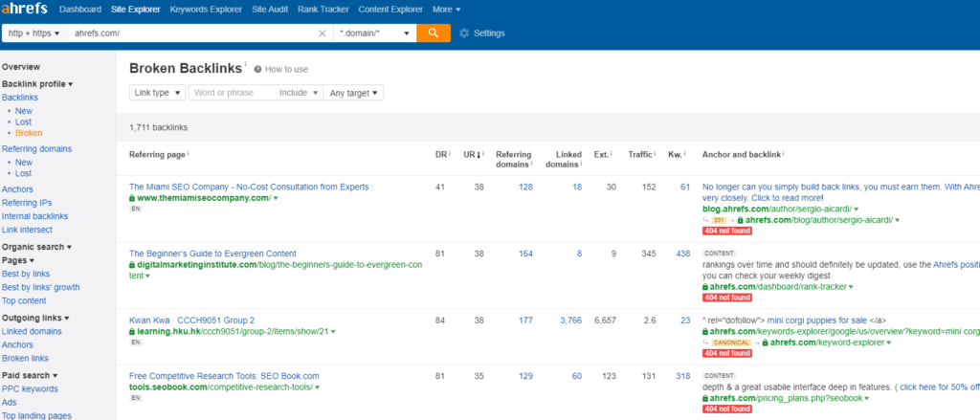Open Overview in the sidebar
Viewport: 980px width, 420px height.
[21, 67]
